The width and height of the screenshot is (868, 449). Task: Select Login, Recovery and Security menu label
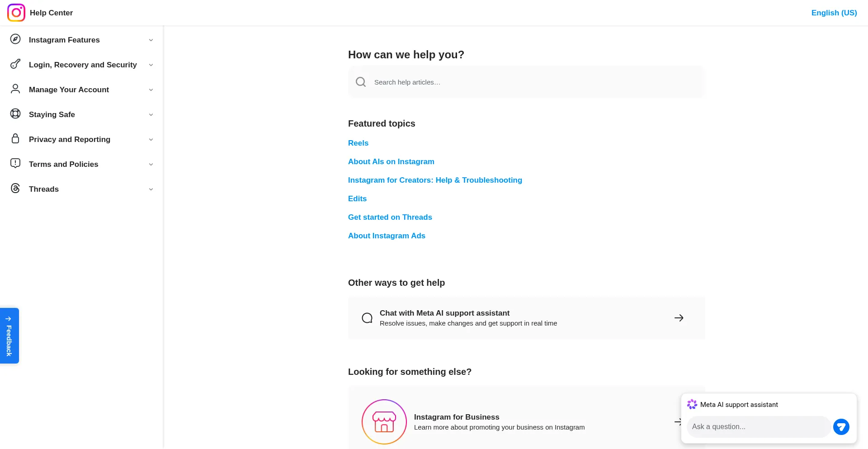click(x=83, y=65)
